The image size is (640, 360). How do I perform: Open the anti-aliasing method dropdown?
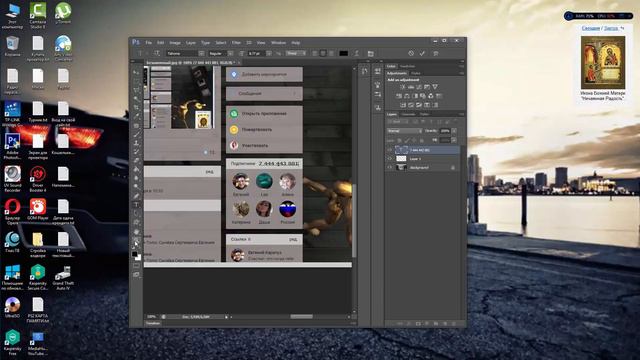click(x=296, y=53)
